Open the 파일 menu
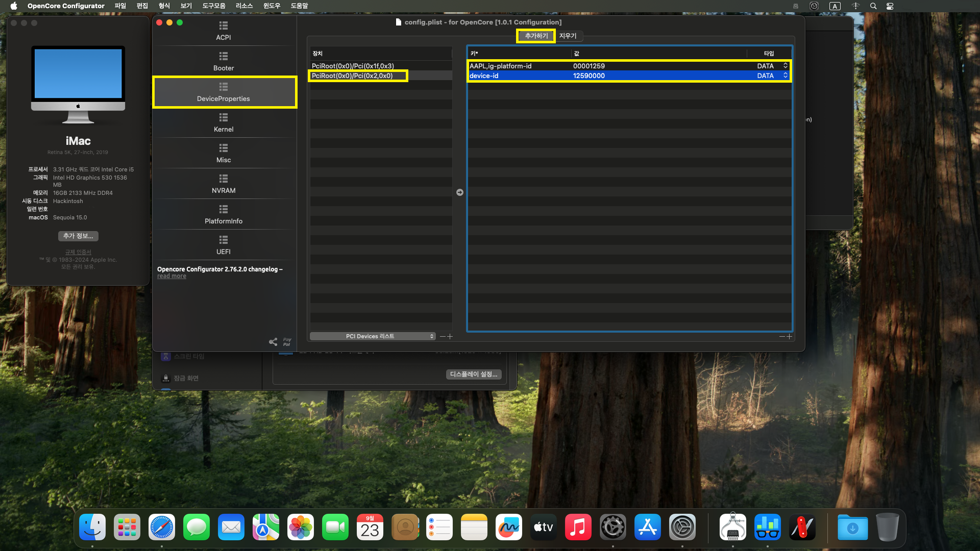Image resolution: width=980 pixels, height=551 pixels. (120, 6)
